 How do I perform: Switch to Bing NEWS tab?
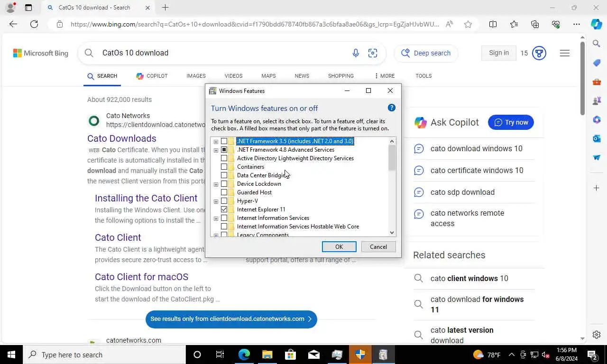point(302,76)
